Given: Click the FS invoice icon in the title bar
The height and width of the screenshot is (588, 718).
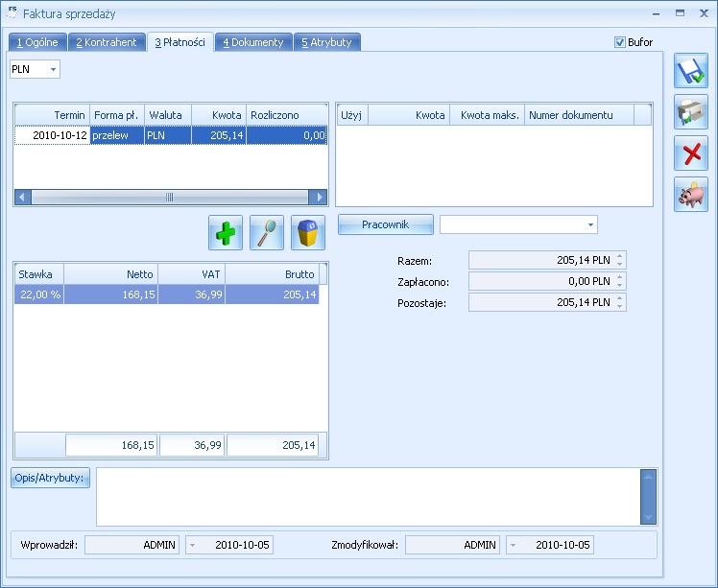Looking at the screenshot, I should tap(12, 12).
